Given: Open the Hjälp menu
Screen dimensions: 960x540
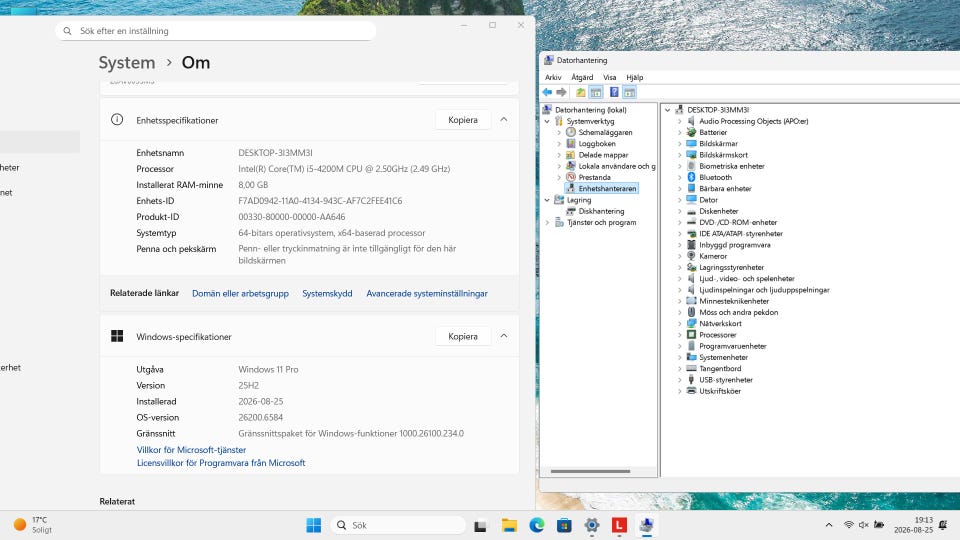Looking at the screenshot, I should [x=635, y=77].
